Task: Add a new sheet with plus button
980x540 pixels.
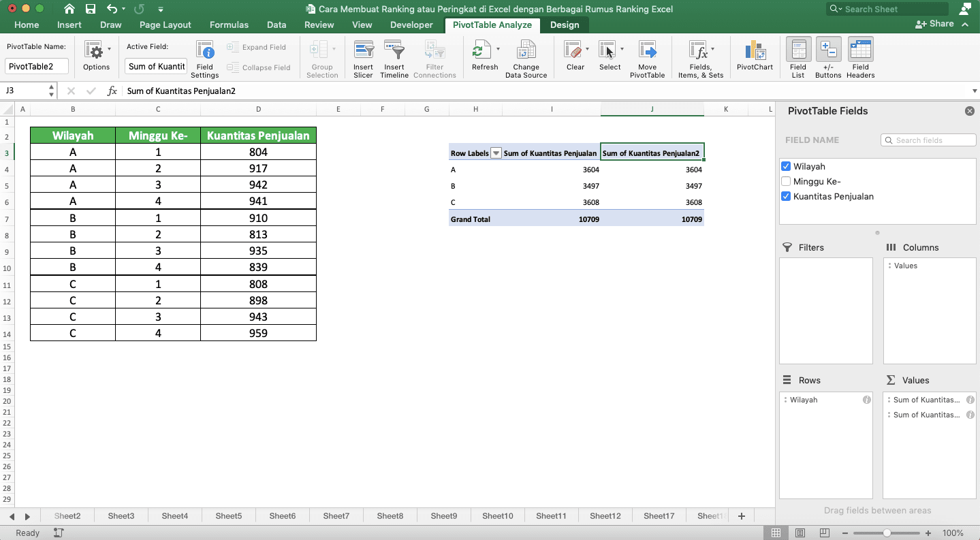Action: [x=742, y=516]
